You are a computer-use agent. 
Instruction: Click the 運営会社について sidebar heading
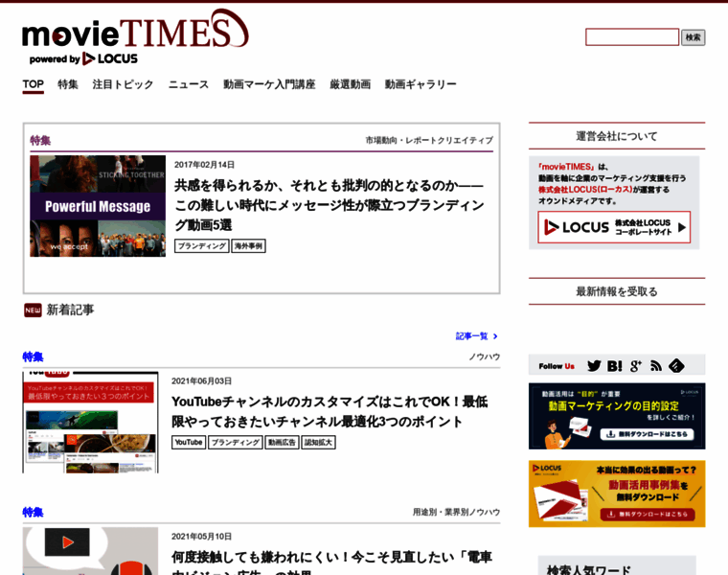(x=617, y=136)
